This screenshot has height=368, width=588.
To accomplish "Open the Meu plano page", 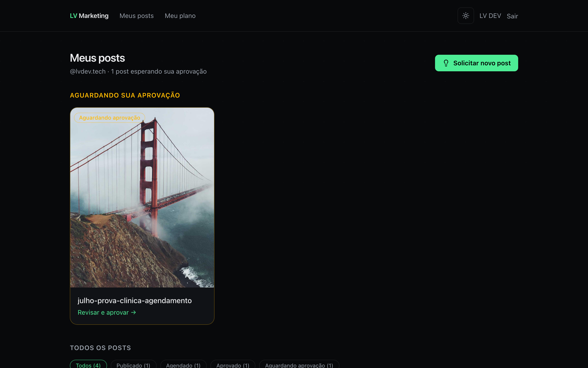I will 180,16.
